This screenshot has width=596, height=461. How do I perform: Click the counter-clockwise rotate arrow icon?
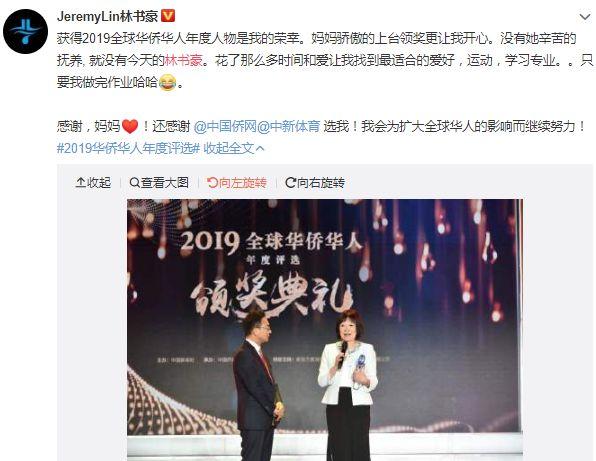pyautogui.click(x=212, y=183)
